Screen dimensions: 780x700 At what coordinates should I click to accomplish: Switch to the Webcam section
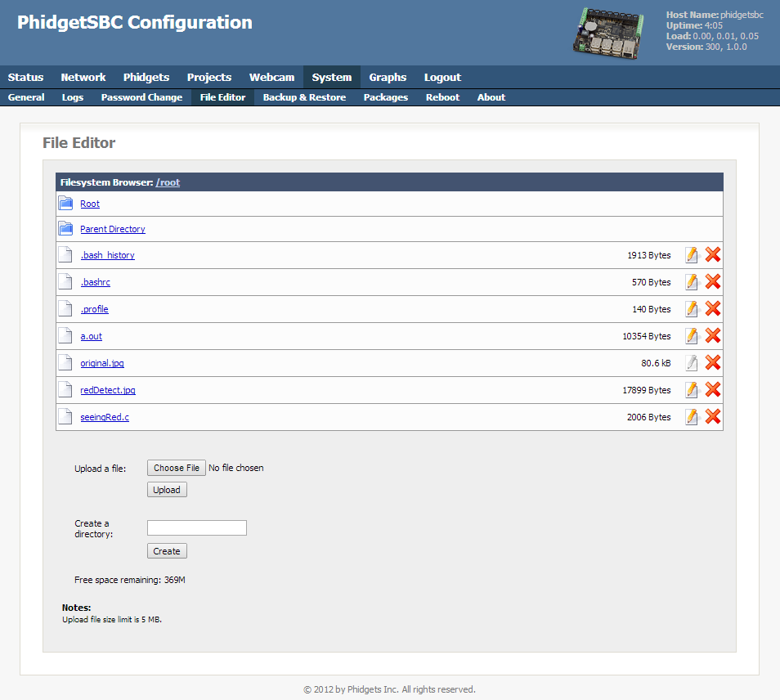(271, 77)
